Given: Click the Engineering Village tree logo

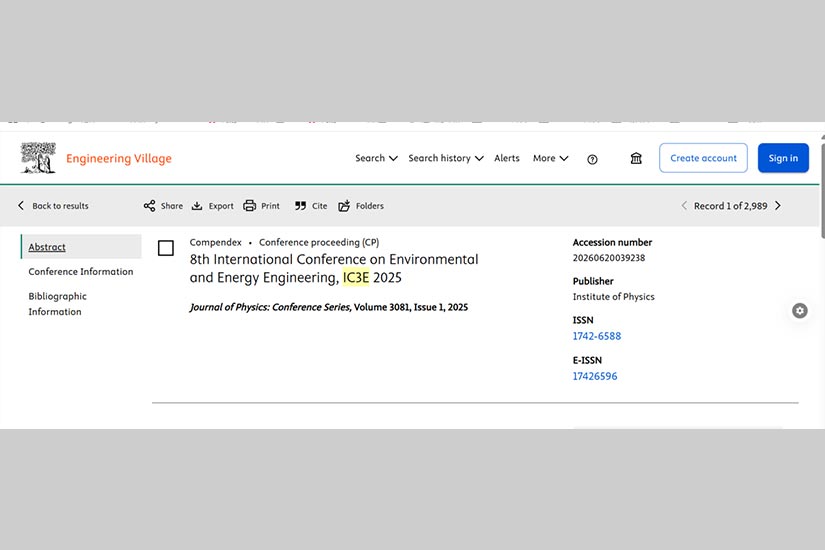Looking at the screenshot, I should pos(38,158).
